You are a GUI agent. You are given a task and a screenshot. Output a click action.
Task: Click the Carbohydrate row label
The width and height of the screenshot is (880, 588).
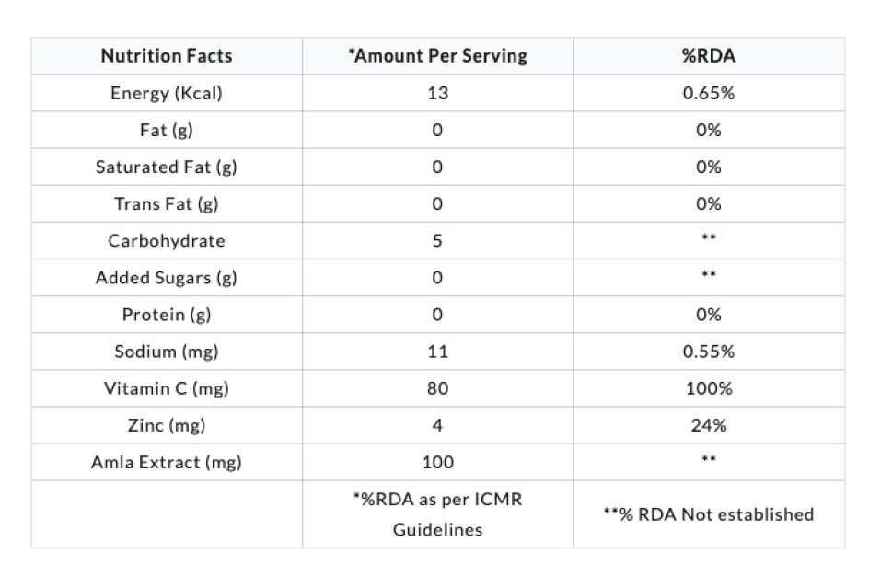tap(167, 240)
